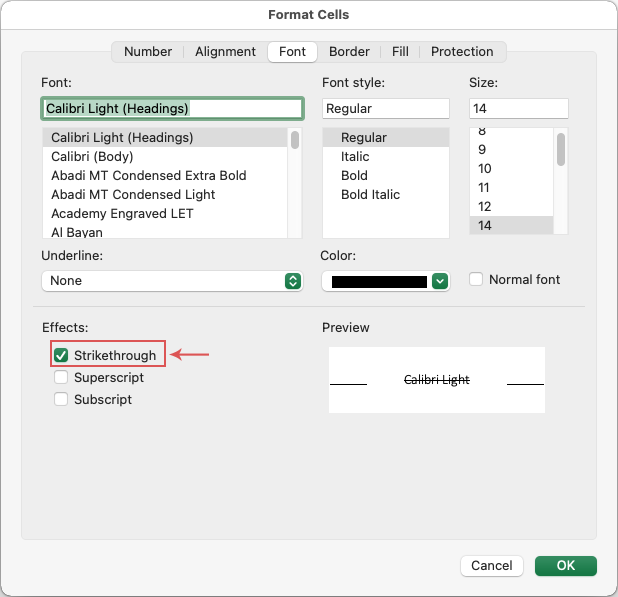Open the Border tab
This screenshot has height=597, width=618.
click(x=349, y=52)
